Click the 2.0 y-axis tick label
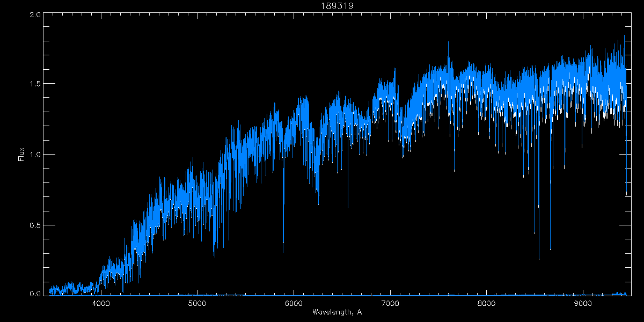This screenshot has width=644, height=322. (x=35, y=15)
